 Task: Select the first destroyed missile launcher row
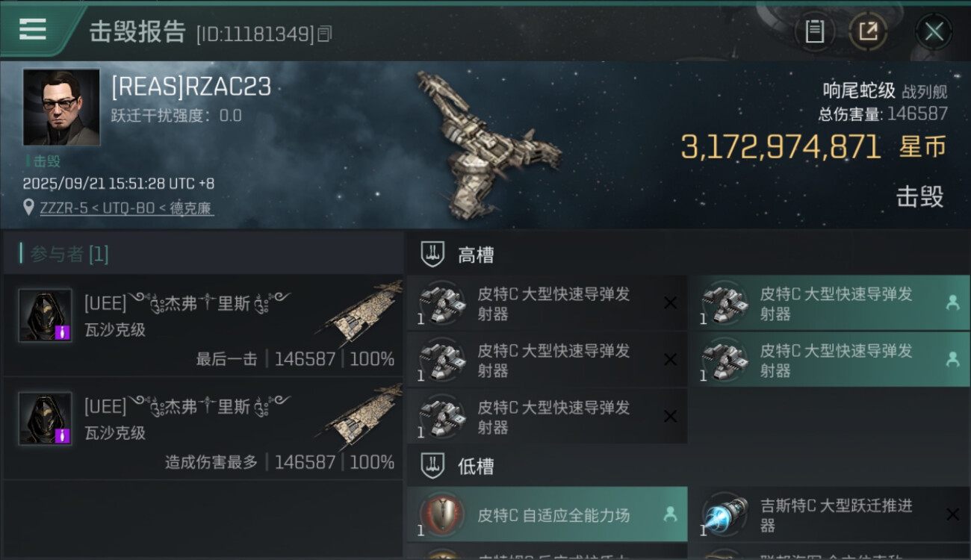click(547, 303)
